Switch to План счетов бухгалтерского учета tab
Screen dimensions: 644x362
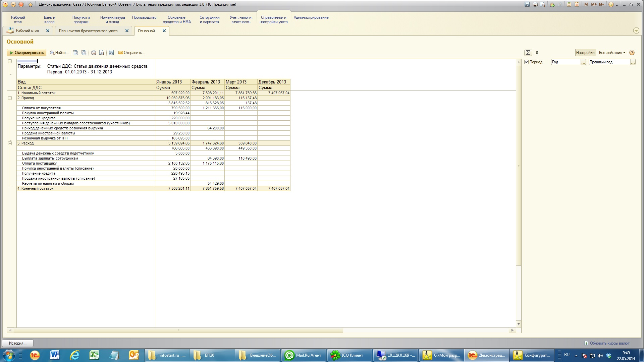pos(88,31)
